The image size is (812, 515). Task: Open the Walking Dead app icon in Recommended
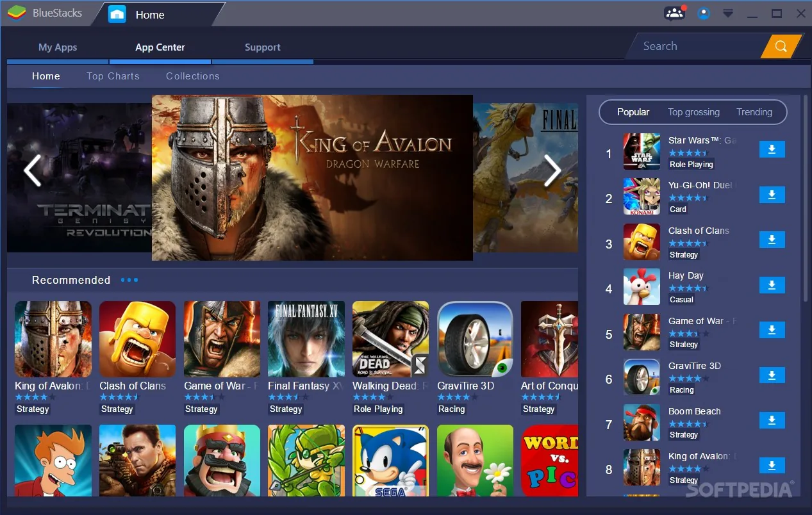point(391,339)
